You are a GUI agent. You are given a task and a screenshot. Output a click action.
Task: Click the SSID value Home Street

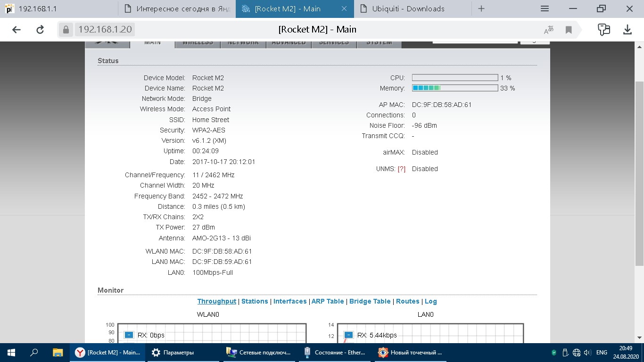[211, 120]
